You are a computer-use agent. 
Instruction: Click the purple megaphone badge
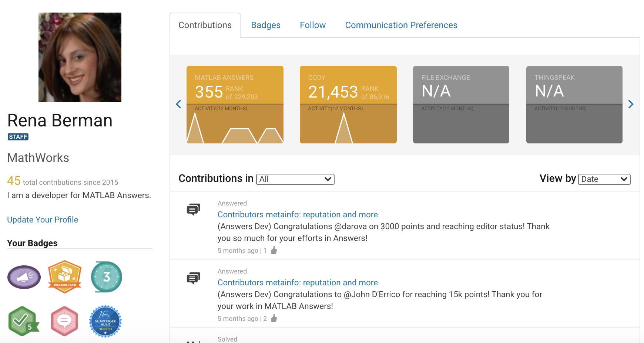point(24,277)
